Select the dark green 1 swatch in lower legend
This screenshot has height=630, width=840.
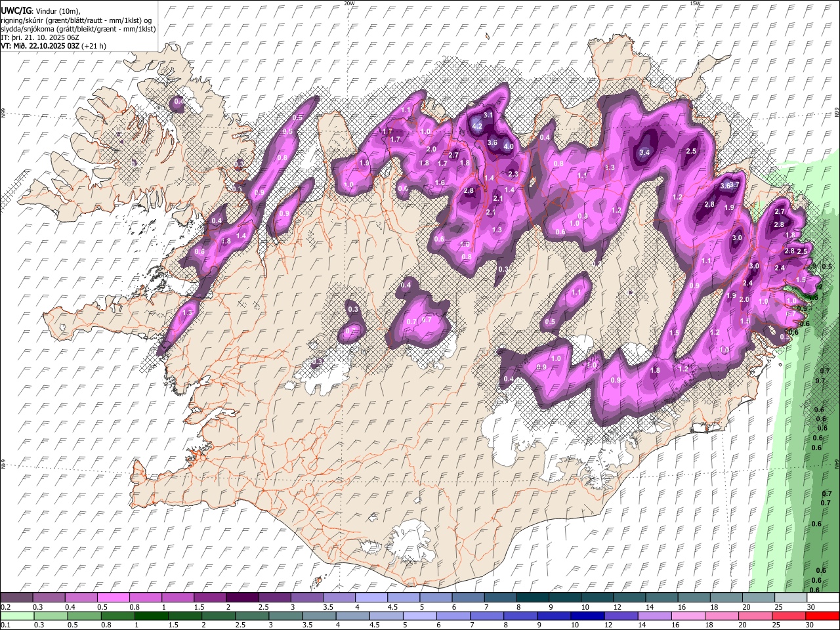(x=151, y=616)
